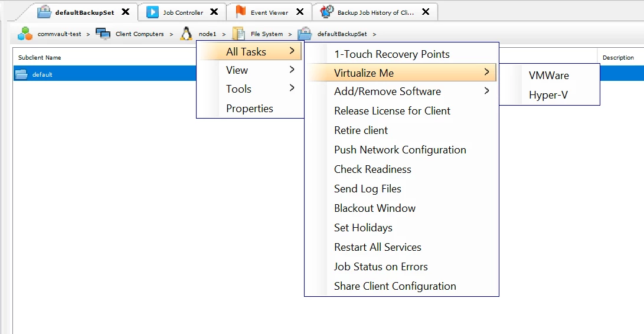Click the commvault-test CommCell icon in breadcrumb

(25, 34)
